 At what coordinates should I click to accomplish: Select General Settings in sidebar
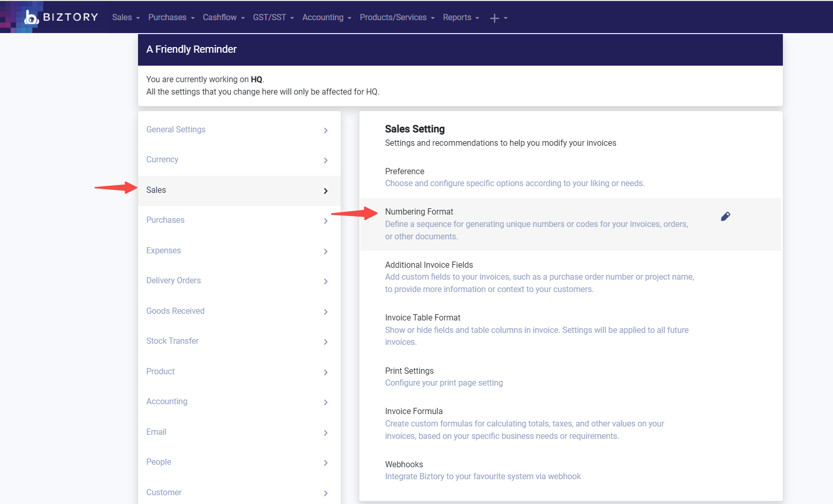[x=176, y=129]
